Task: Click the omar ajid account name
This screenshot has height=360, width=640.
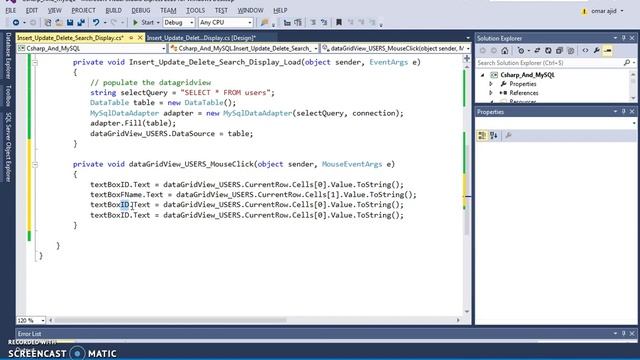Action: click(604, 11)
